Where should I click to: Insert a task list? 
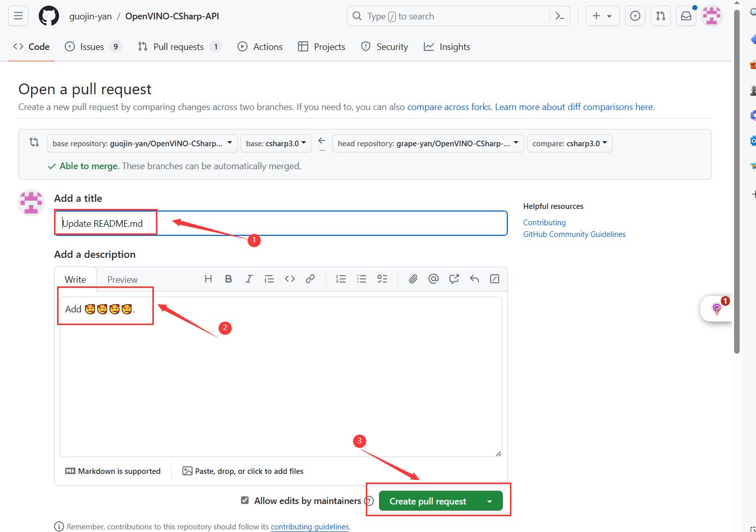pyautogui.click(x=382, y=279)
